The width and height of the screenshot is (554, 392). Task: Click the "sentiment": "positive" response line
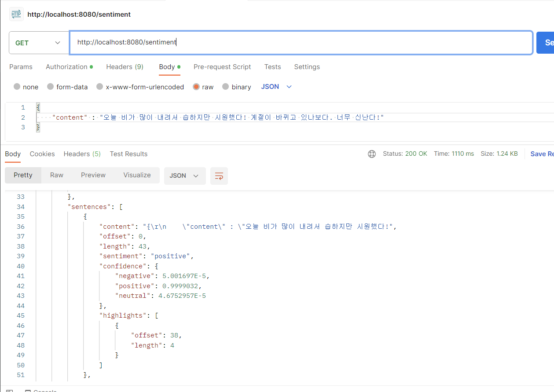point(147,256)
